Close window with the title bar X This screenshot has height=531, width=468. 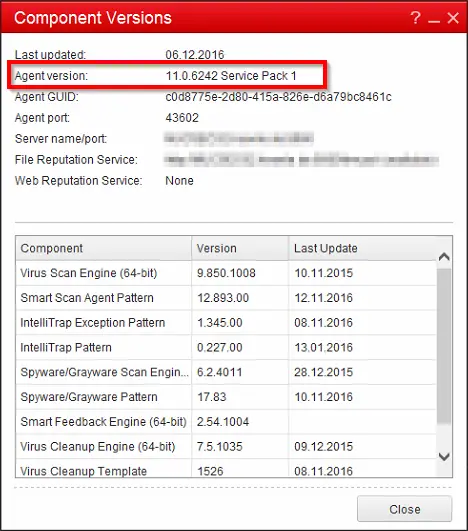click(453, 18)
